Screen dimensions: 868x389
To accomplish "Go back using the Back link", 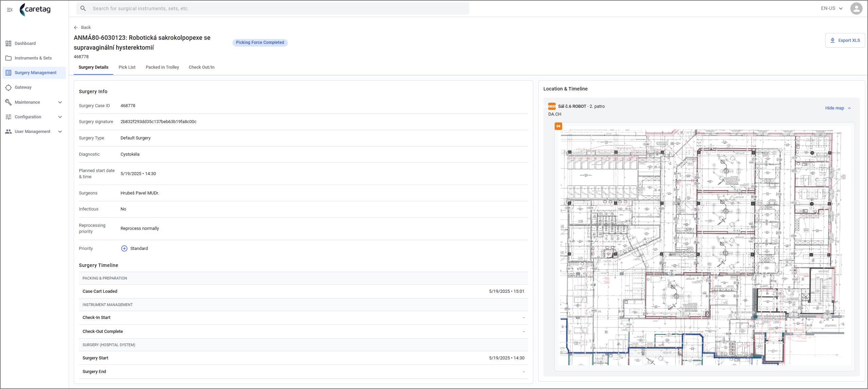I will pos(83,28).
